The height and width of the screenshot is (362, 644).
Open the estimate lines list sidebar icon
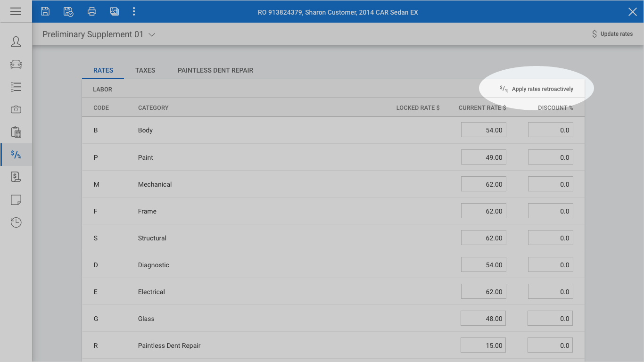[16, 87]
